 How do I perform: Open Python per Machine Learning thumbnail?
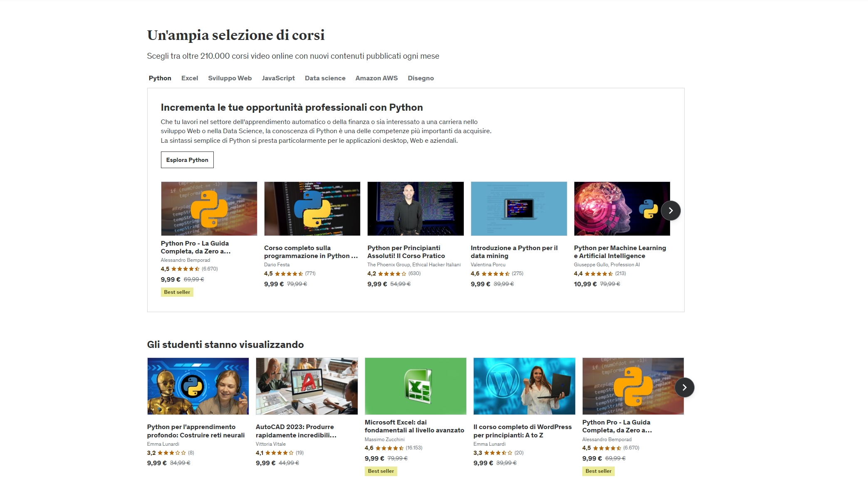click(x=622, y=209)
